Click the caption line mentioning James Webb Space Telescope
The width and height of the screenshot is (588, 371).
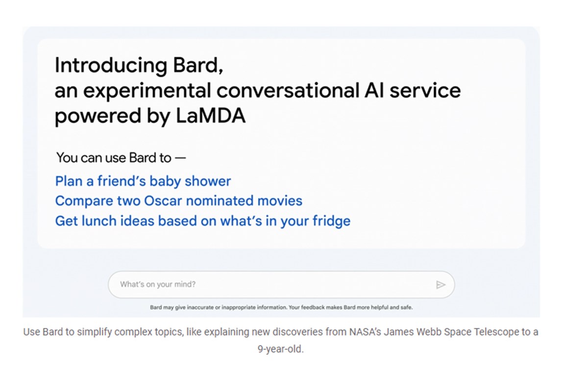coord(281,332)
